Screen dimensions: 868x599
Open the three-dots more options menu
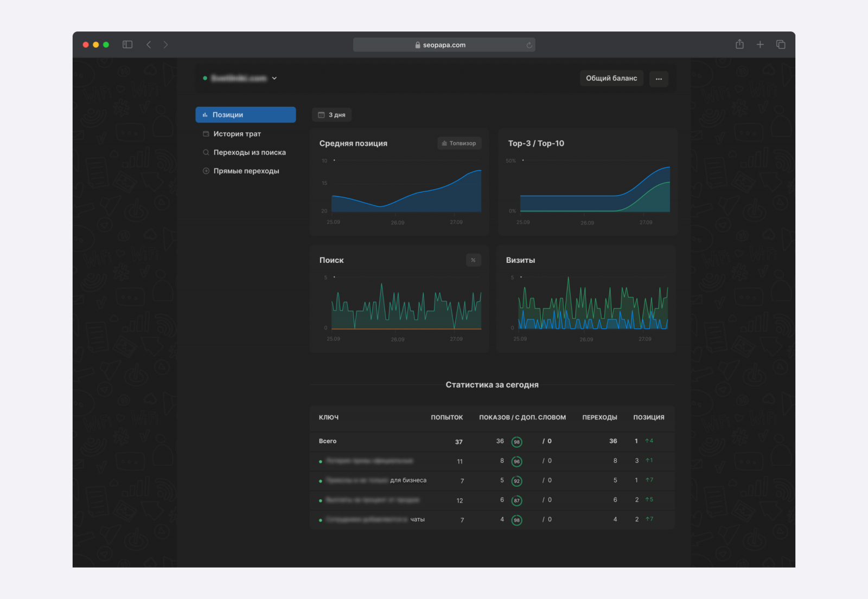tap(659, 79)
